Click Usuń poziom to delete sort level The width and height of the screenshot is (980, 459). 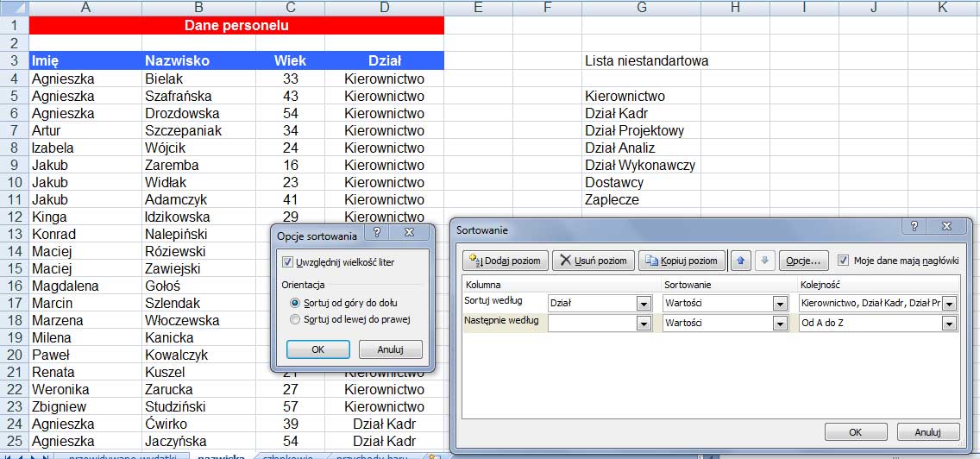tap(594, 261)
